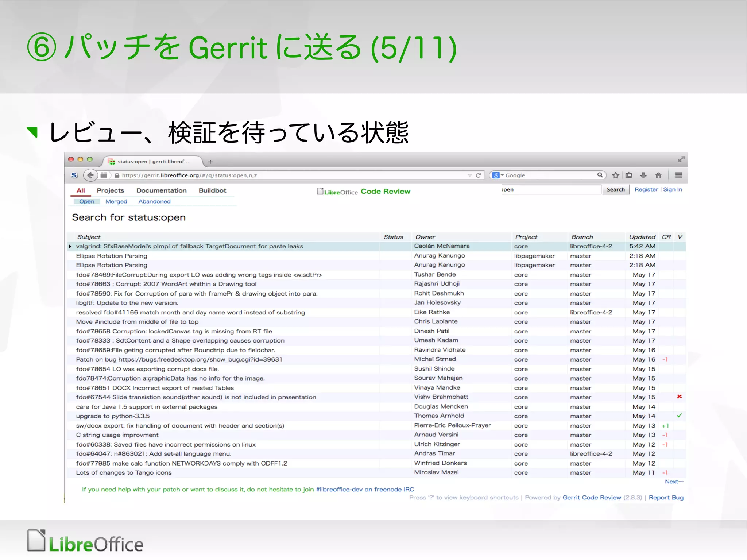This screenshot has height=560, width=747.
Task: Click the LibreOffice Code Review logo
Action: [x=364, y=191]
